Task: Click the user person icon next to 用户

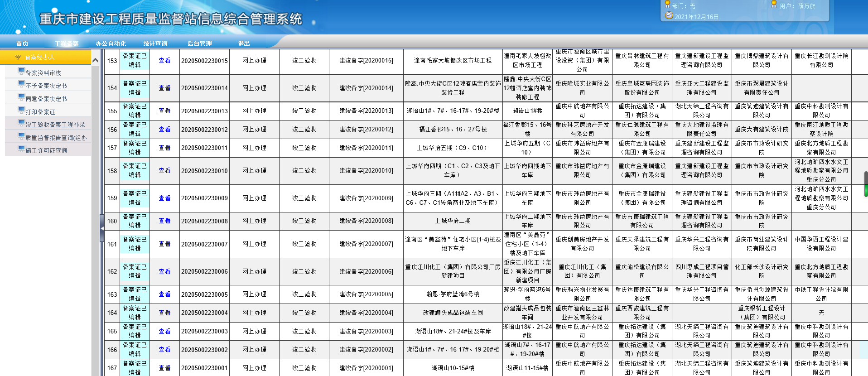Action: pyautogui.click(x=774, y=5)
